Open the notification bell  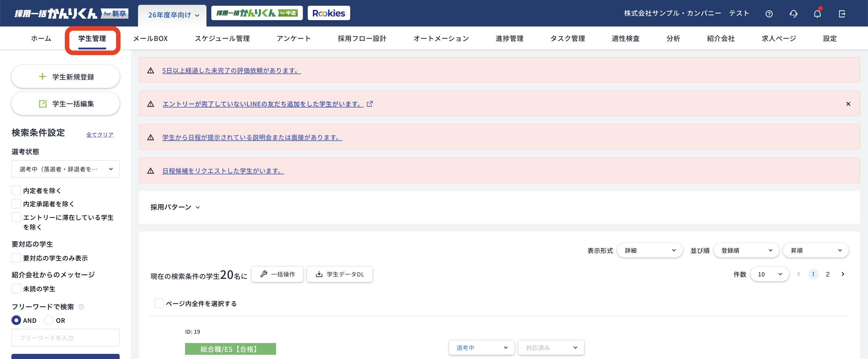pyautogui.click(x=817, y=14)
